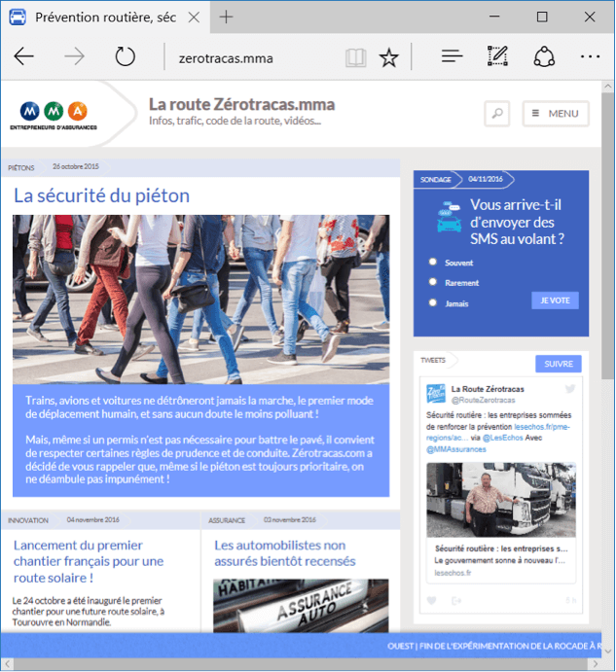This screenshot has height=672, width=616.
Task: Open the Edge Hub icon
Action: pos(452,56)
